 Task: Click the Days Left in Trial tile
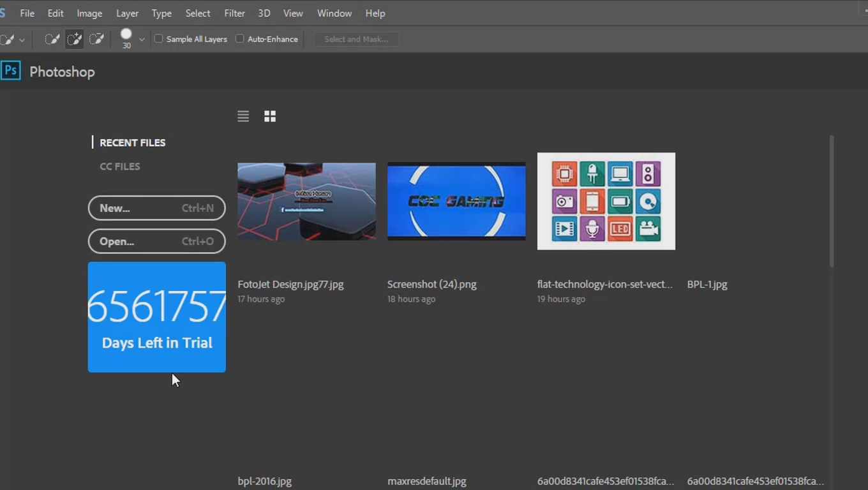click(157, 317)
